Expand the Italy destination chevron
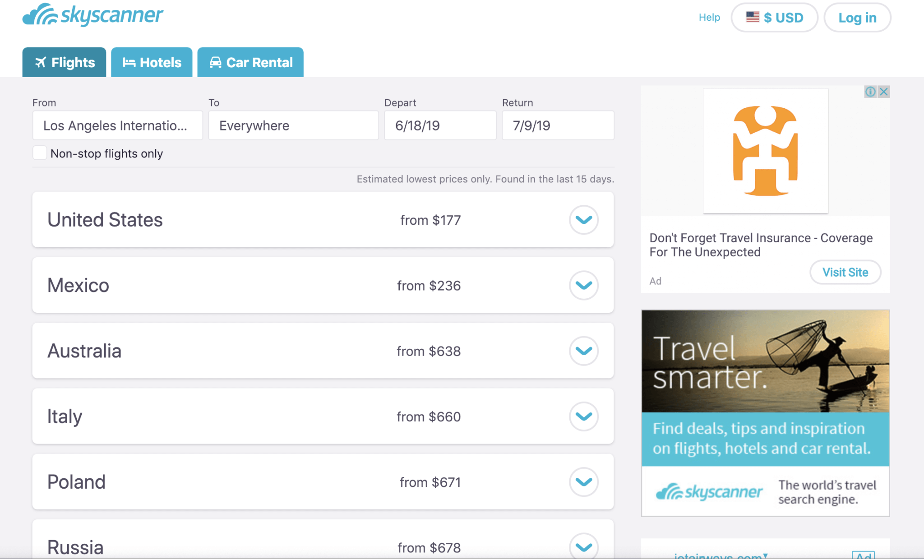 pyautogui.click(x=584, y=416)
